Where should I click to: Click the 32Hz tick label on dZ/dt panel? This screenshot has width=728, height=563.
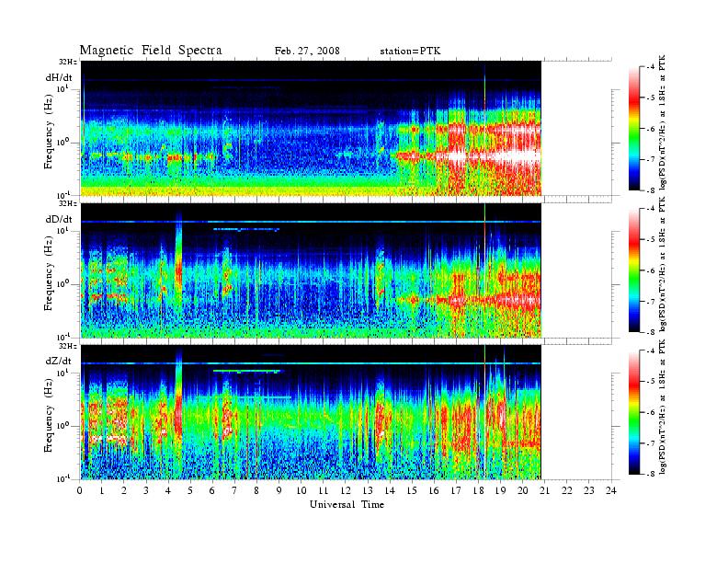(x=68, y=346)
